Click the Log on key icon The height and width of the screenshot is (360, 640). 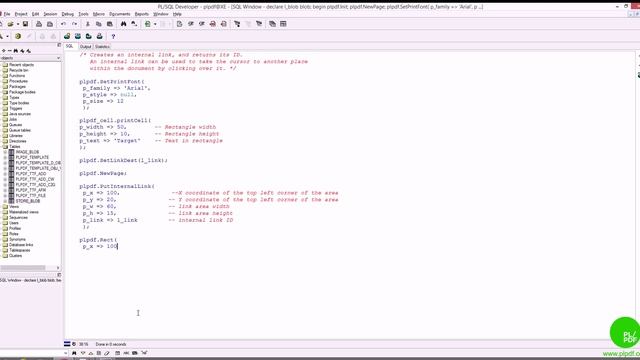[2, 36]
